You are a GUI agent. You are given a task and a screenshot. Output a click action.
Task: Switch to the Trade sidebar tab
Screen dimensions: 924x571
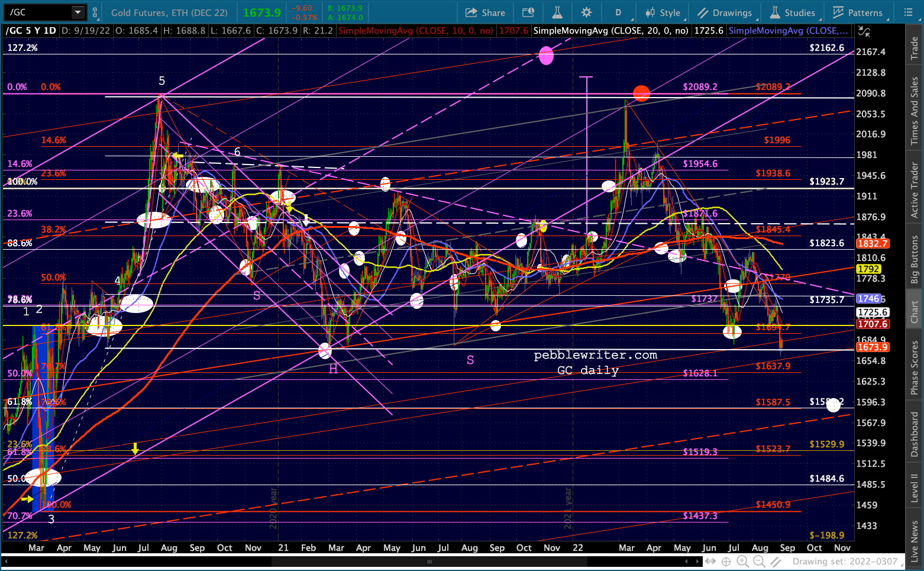915,49
